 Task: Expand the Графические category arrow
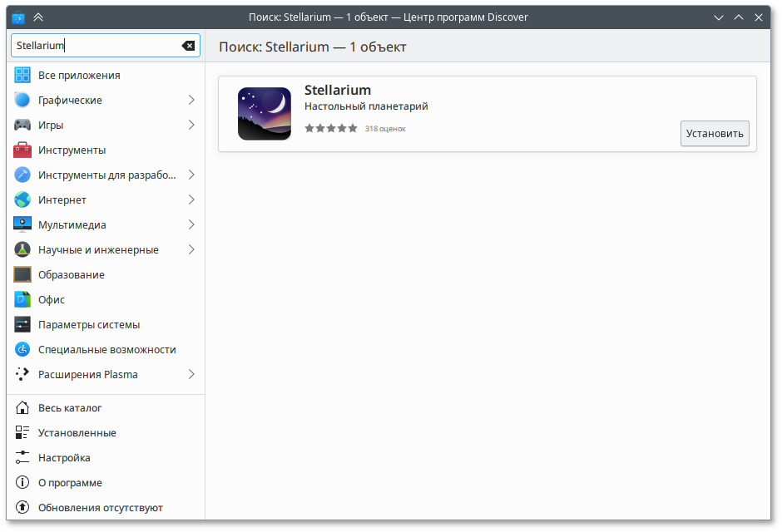point(191,101)
